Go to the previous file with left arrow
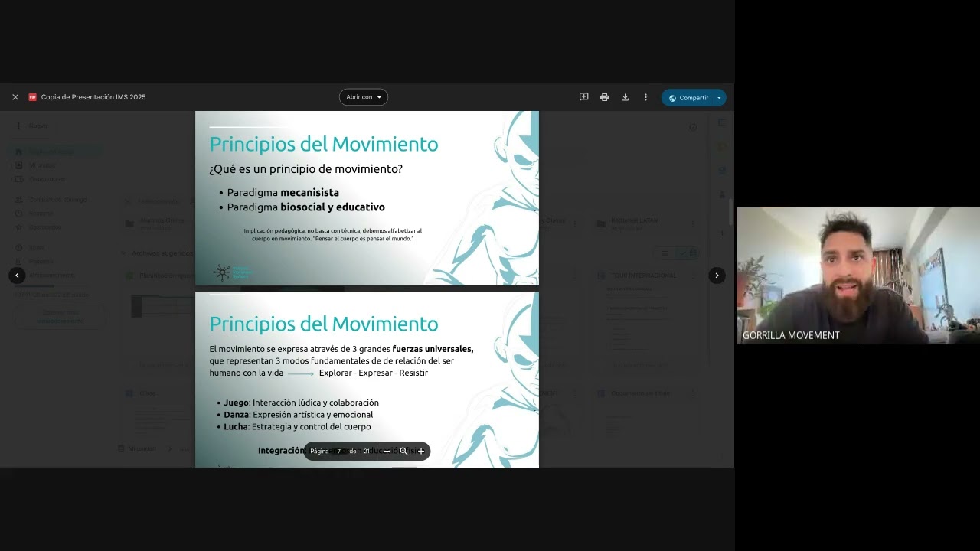 [17, 275]
